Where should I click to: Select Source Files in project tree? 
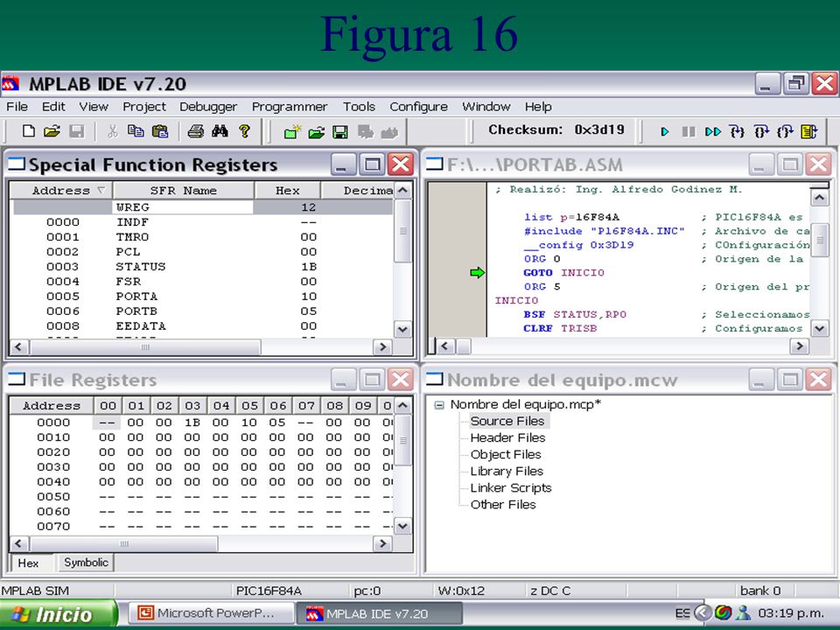click(507, 421)
